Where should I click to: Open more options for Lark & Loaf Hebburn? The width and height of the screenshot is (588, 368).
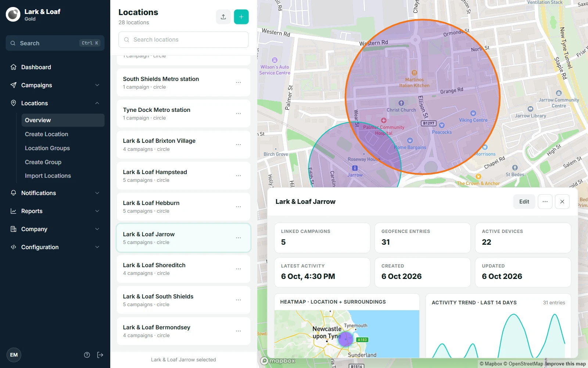point(239,207)
